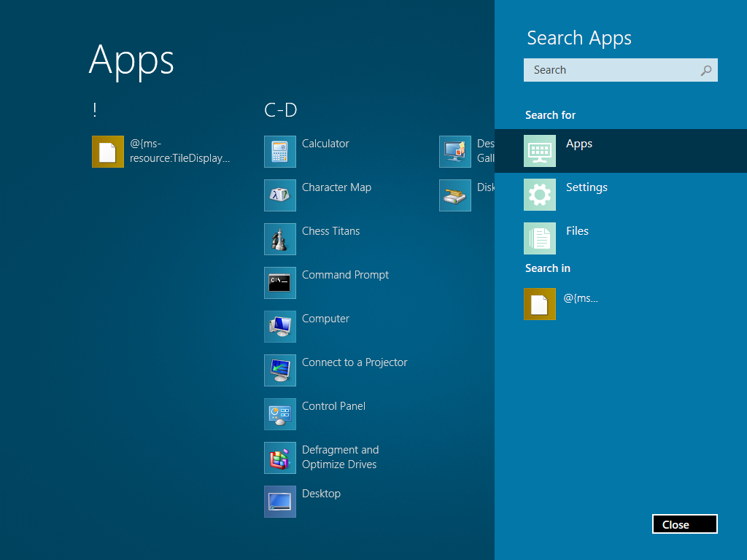Click Defragment and Optimize Drives label
Viewport: 747px width, 560px height.
coord(340,457)
